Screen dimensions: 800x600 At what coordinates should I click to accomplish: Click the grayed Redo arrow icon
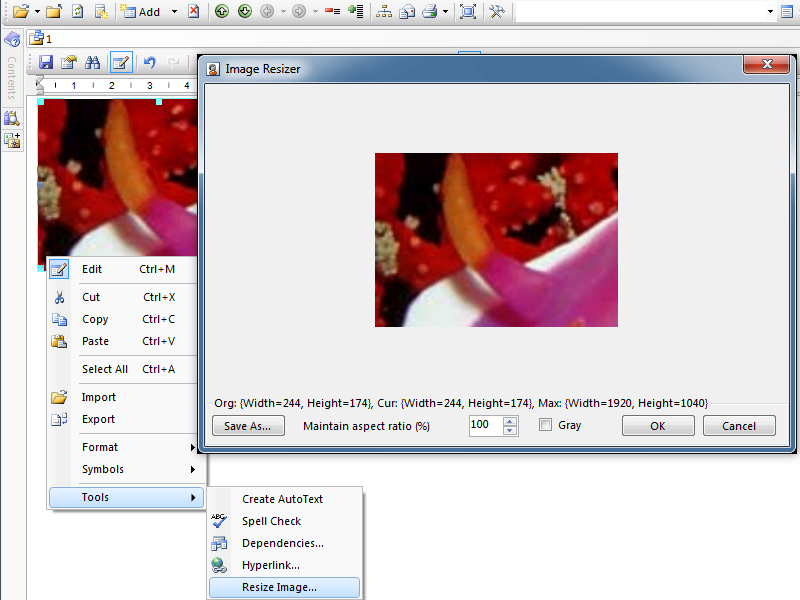pyautogui.click(x=173, y=62)
